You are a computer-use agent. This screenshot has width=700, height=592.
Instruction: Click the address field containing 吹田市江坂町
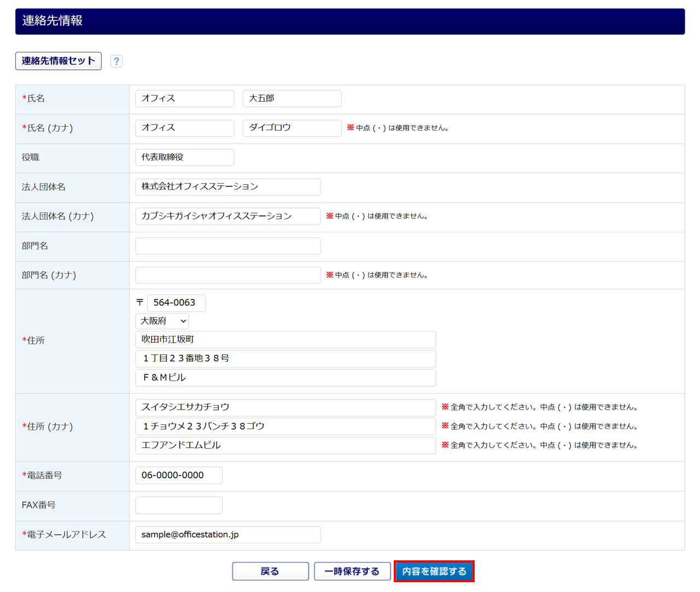tap(285, 339)
